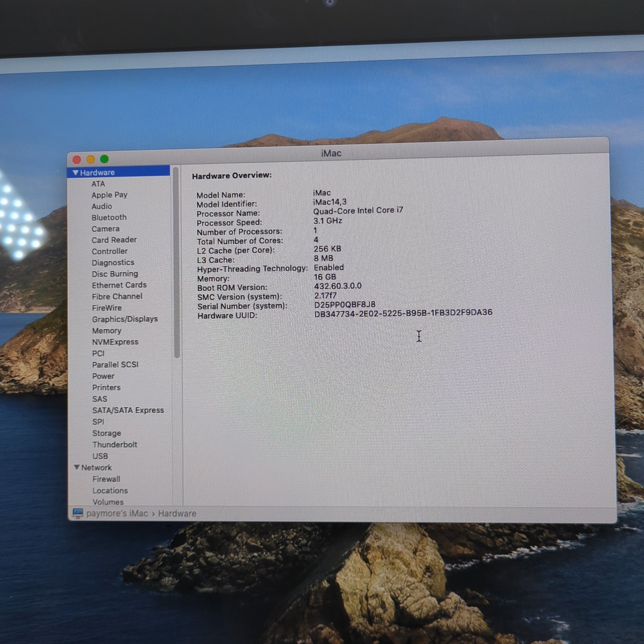Viewport: 644px width, 644px height.
Task: Open FireWire details
Action: point(107,308)
